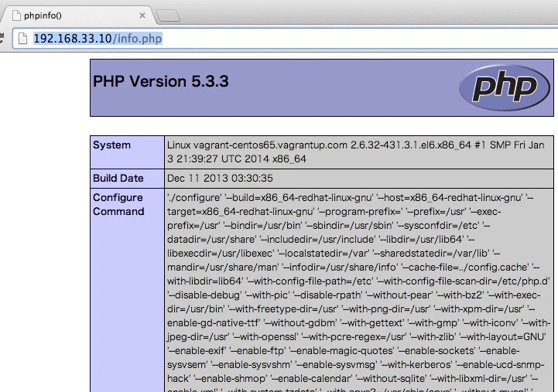Click the '--with-kerberos' option text
558x392 pixels.
[x=416, y=364]
